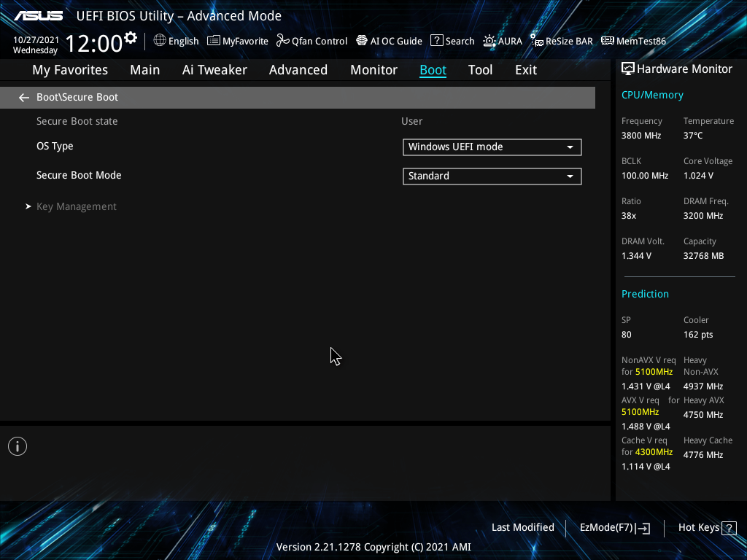
Task: Click the settings gear icon beside clock
Action: coord(131,37)
